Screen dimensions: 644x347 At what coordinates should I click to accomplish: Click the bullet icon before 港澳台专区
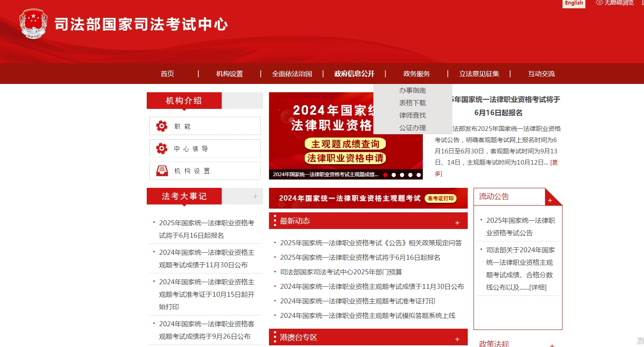click(x=274, y=337)
